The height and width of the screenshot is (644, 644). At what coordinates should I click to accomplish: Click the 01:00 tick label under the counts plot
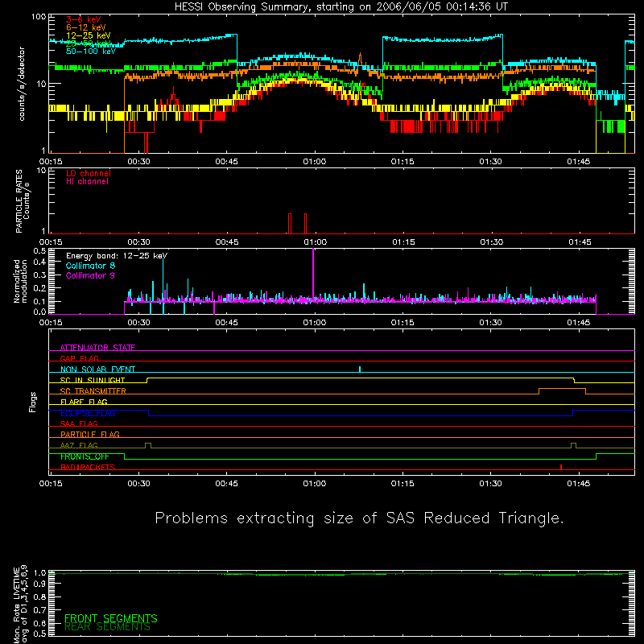click(x=315, y=162)
